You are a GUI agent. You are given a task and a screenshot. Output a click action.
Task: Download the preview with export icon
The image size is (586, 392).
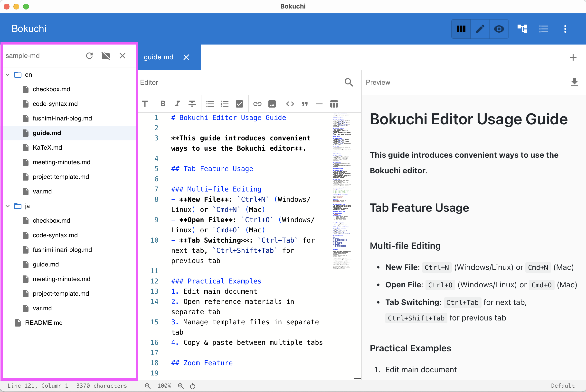point(574,82)
